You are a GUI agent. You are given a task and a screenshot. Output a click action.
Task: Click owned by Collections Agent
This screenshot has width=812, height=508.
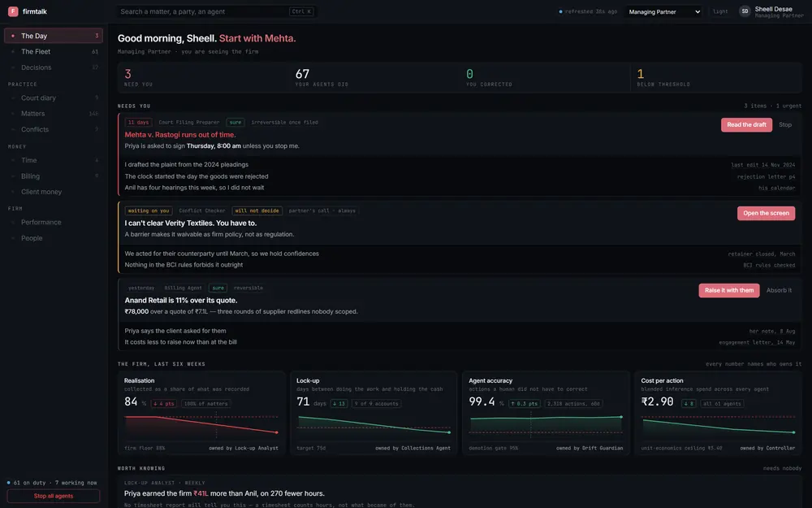pyautogui.click(x=412, y=449)
